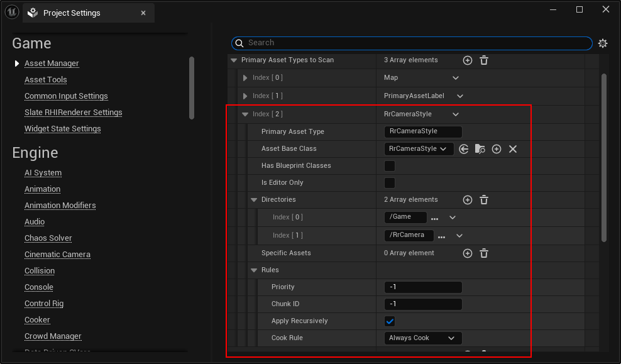Viewport: 621px width, 364px height.
Task: Open Cinematic Camera settings
Action: [x=57, y=254]
